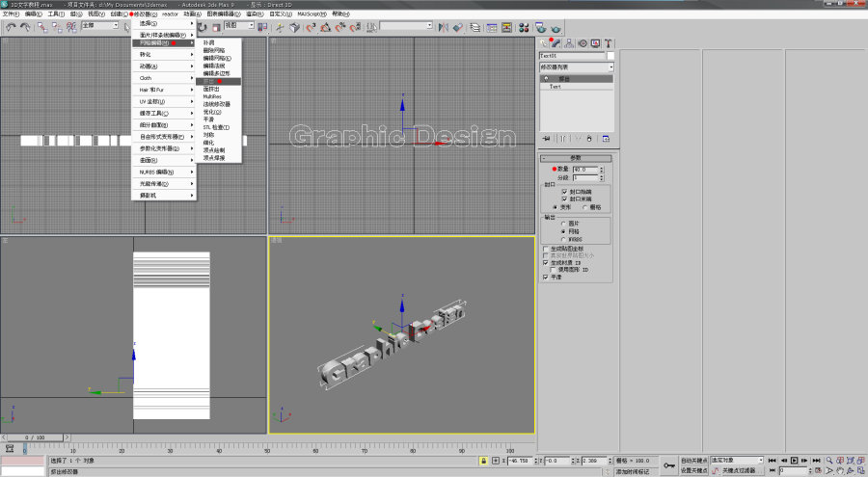Toggle the selection lock padlock icon

(483, 461)
